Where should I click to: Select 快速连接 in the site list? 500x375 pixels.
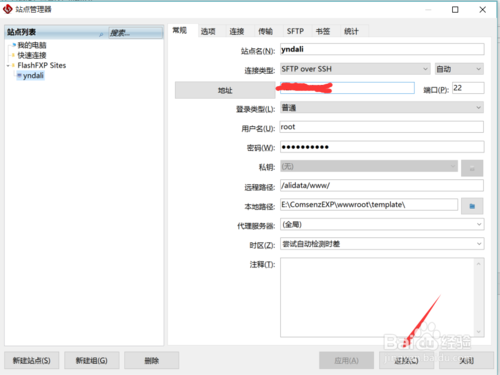tap(32, 55)
